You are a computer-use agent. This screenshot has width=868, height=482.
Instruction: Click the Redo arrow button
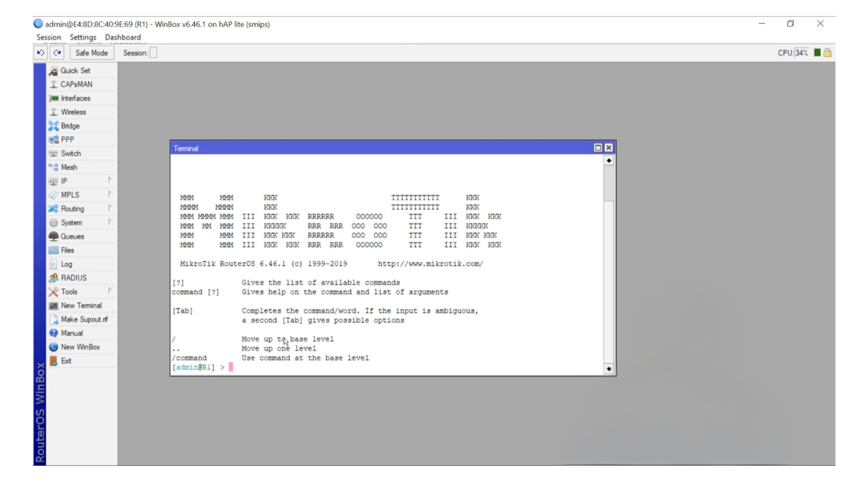click(57, 53)
